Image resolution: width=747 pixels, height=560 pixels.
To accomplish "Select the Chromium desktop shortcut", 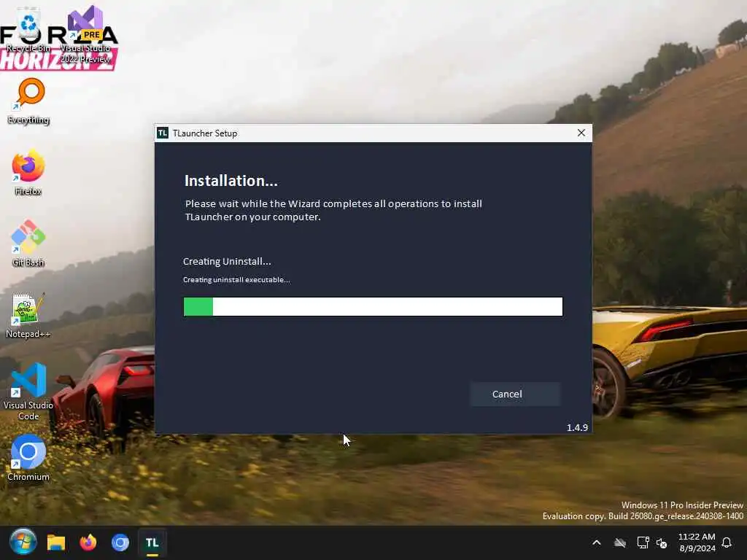I will pyautogui.click(x=28, y=457).
